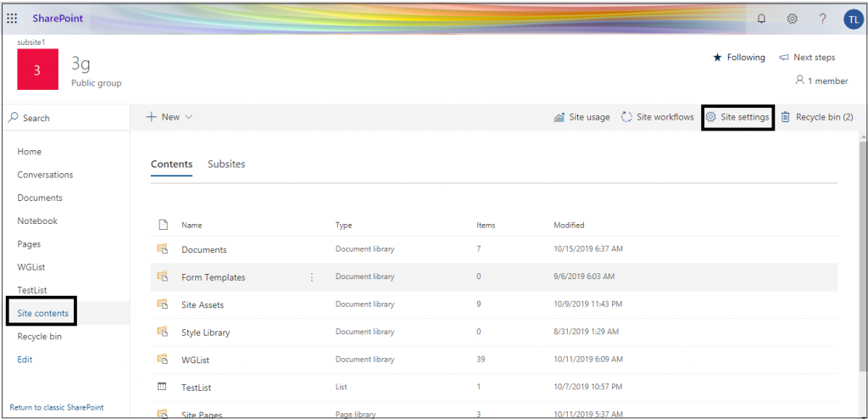Click the Site Assets library icon
Viewport: 868px width, 419px height.
162,304
